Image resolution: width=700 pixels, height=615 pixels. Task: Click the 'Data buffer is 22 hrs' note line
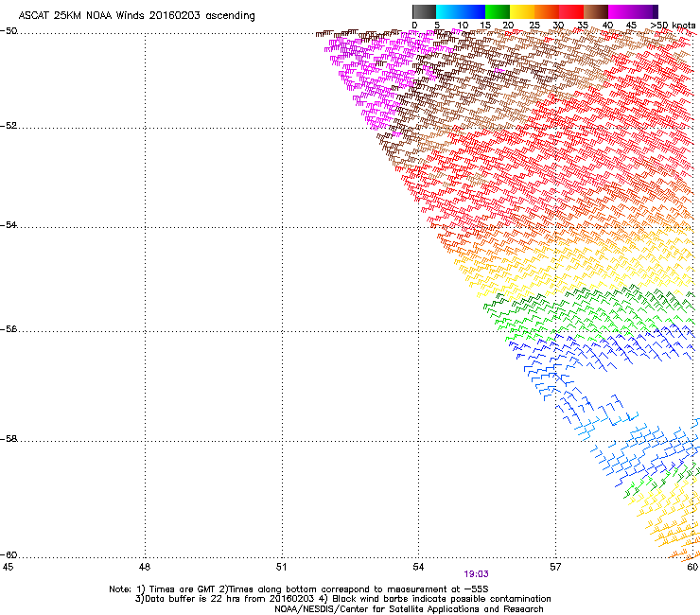tap(342, 599)
